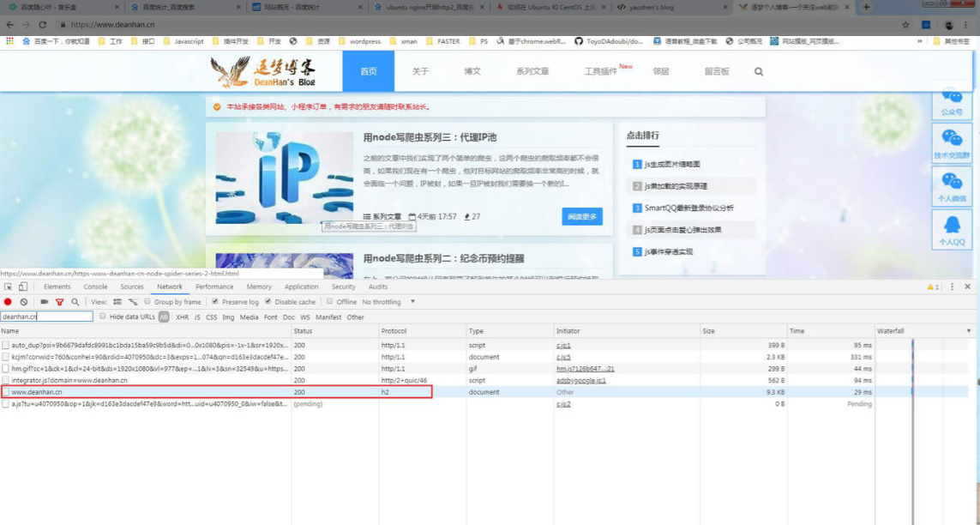Switch to the Console tab in DevTools
The height and width of the screenshot is (525, 980).
pos(95,287)
